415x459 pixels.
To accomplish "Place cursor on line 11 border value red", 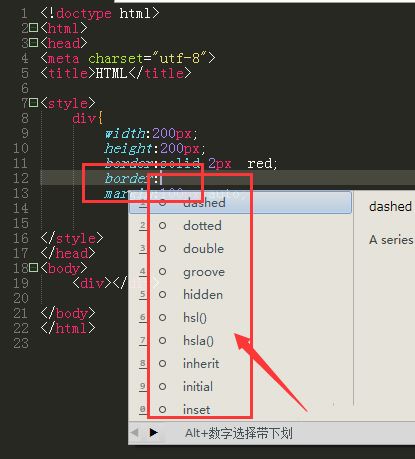I will coord(260,164).
